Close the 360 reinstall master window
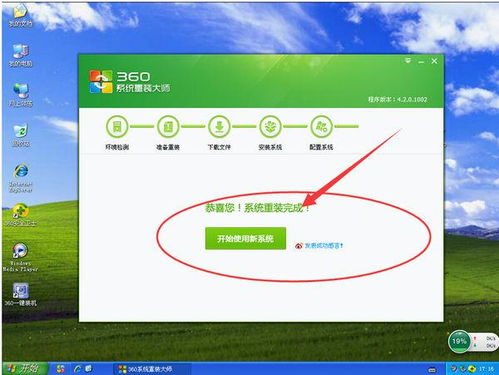This screenshot has height=375, width=499. (434, 61)
